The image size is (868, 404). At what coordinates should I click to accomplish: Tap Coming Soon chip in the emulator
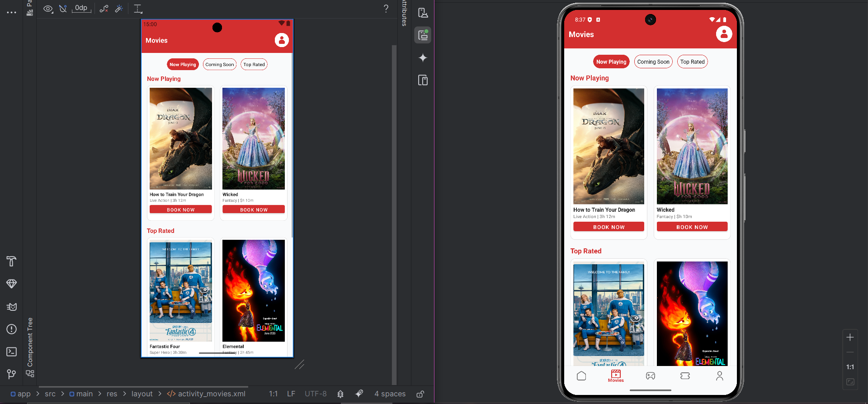[x=653, y=62]
